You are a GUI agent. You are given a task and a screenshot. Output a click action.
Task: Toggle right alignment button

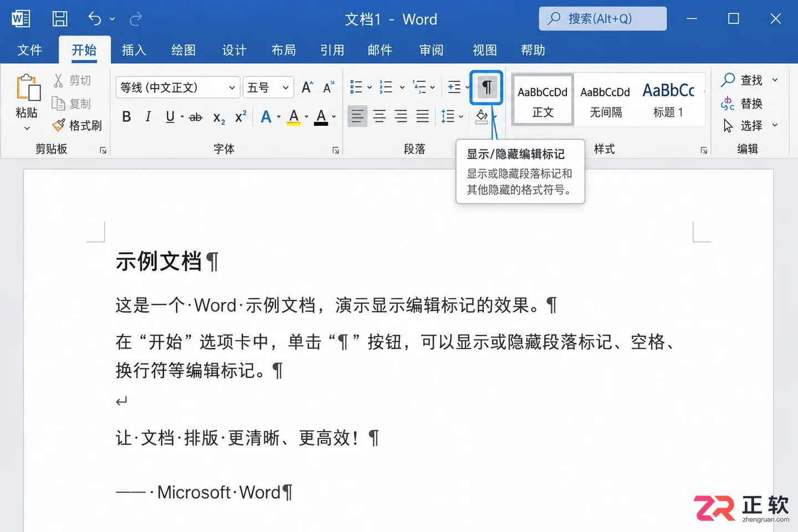401,116
